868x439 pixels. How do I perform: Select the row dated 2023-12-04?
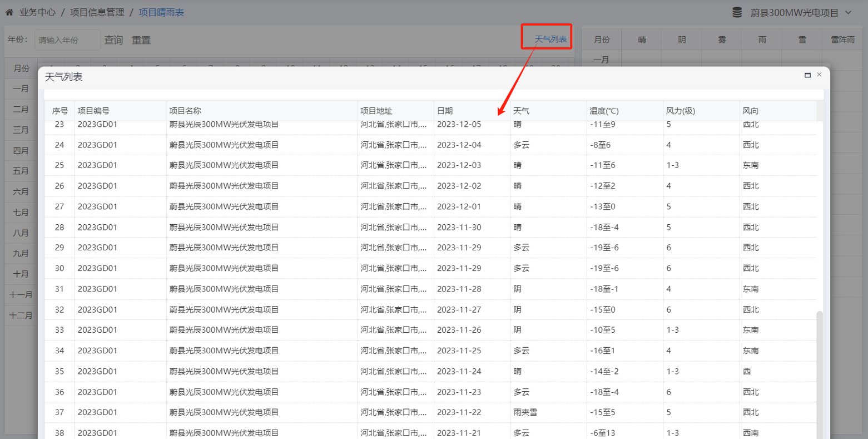[x=430, y=145]
